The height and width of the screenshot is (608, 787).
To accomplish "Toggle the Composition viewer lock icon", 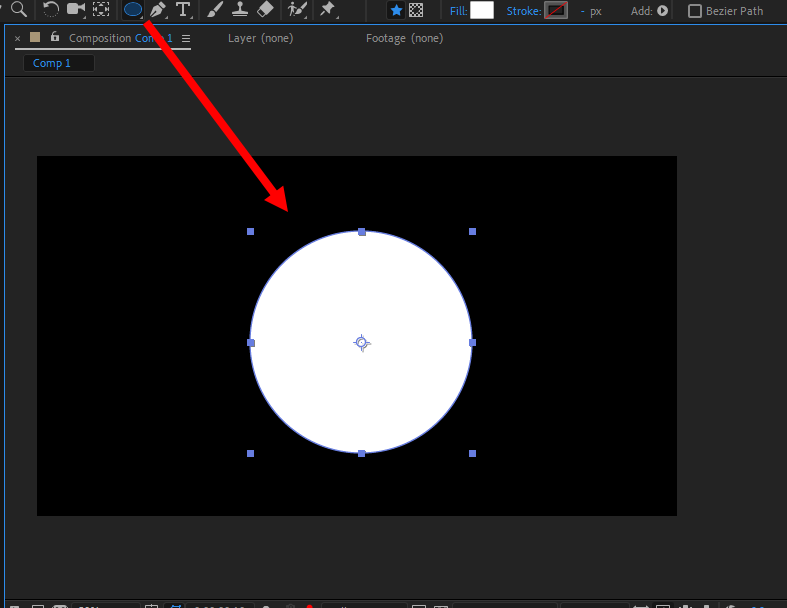I will pos(55,37).
